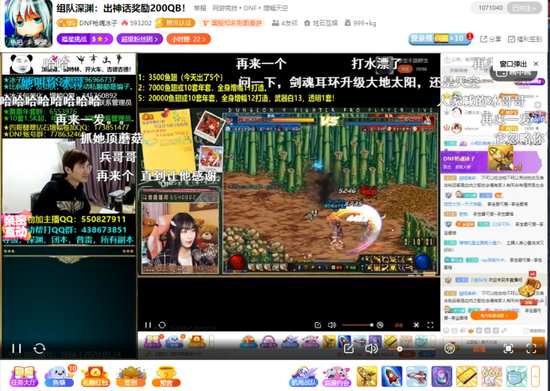Toggle inner player fullscreen icon
Image resolution: width=550 pixels, height=391 pixels.
430,325
